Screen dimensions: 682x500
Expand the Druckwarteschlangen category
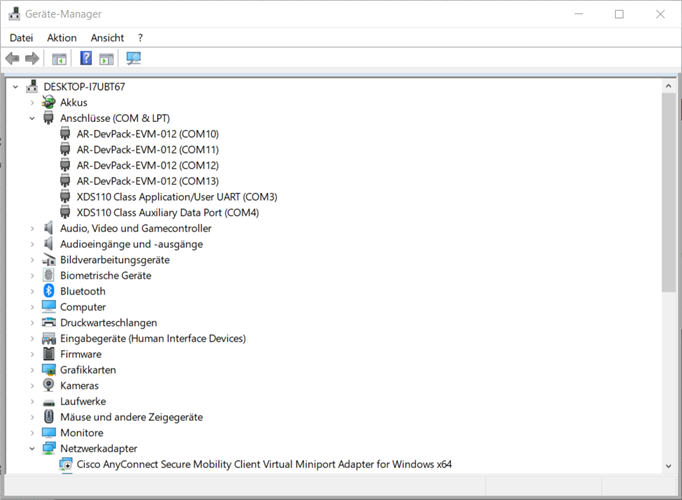[32, 323]
